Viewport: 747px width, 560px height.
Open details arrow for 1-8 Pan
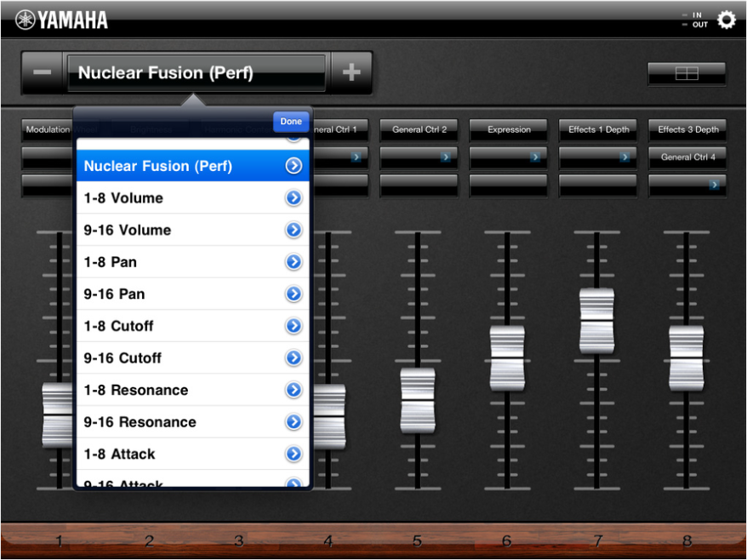pos(294,261)
